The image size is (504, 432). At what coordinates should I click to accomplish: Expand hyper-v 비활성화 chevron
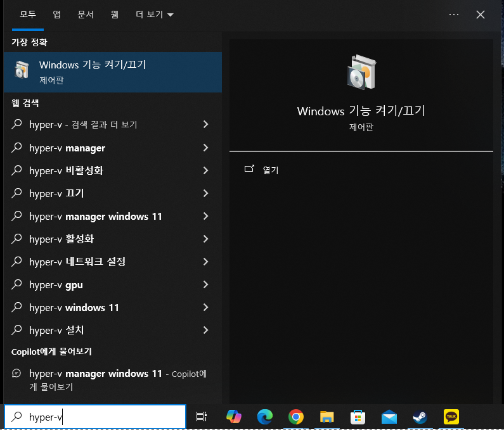coord(205,170)
